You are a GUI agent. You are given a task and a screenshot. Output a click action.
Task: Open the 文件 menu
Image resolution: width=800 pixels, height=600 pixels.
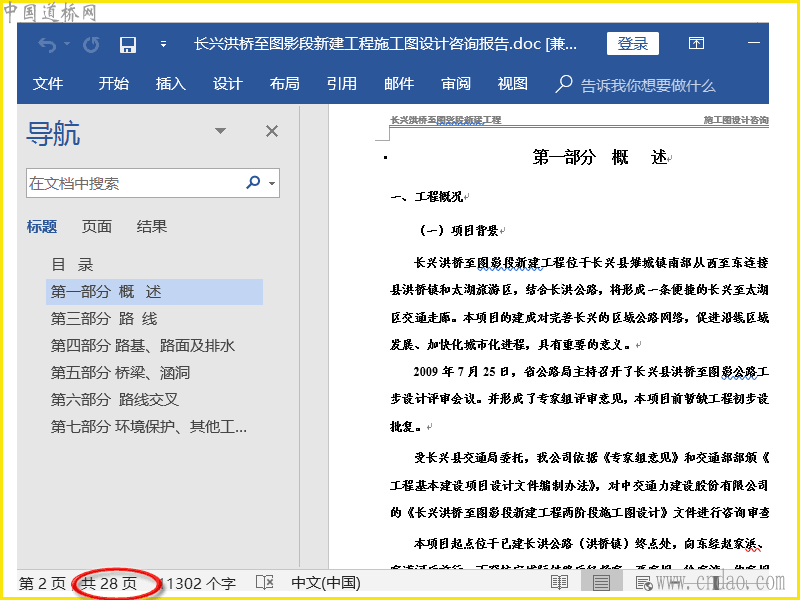pos(48,84)
